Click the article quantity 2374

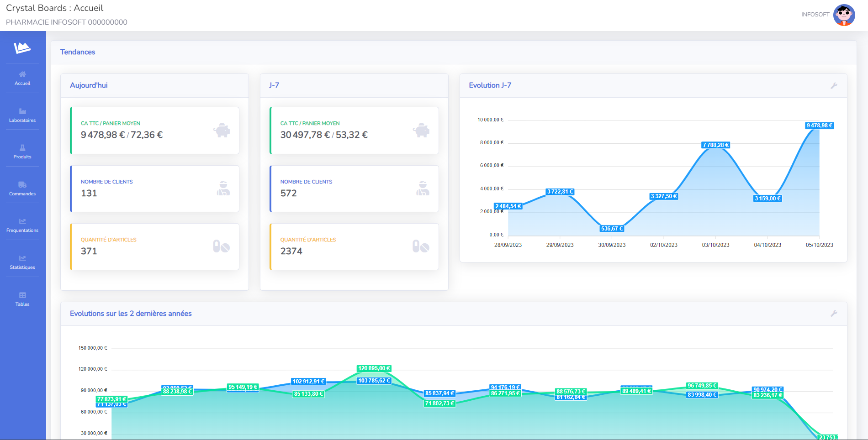click(291, 251)
